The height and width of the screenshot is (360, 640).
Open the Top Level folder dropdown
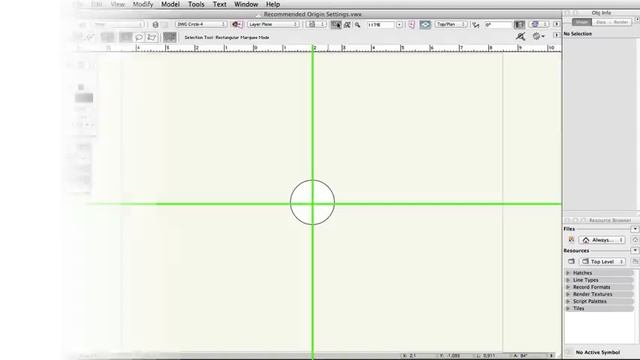click(602, 261)
